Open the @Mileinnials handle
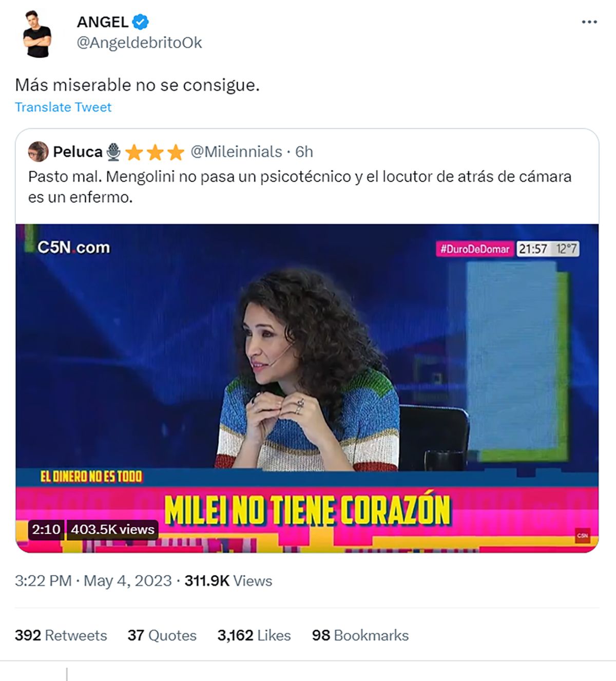Screen dimensions: 616x681 (x=236, y=152)
